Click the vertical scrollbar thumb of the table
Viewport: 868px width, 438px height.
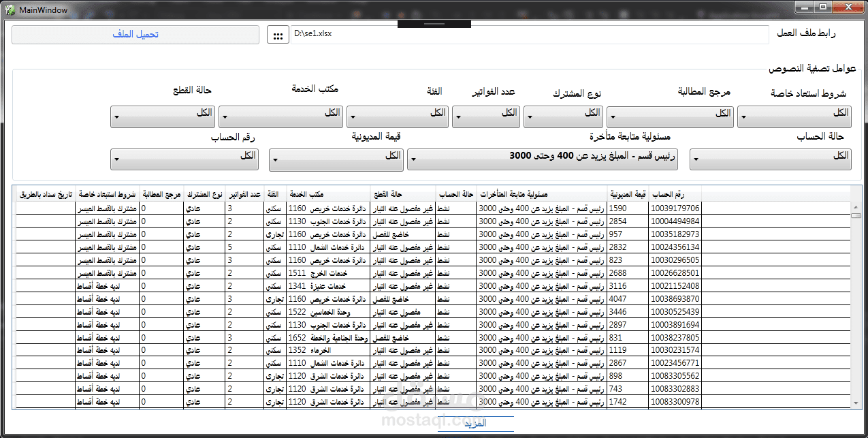856,215
